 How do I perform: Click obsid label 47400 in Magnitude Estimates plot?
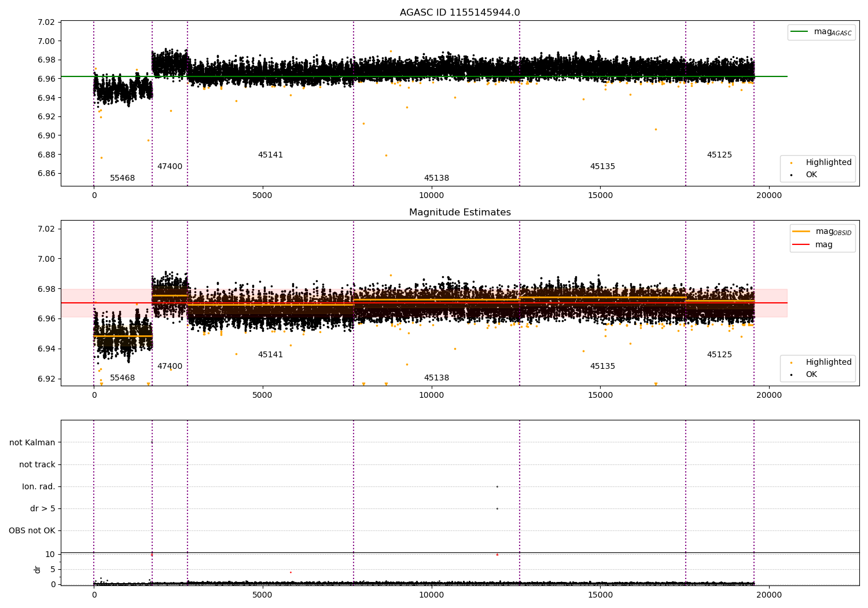[x=170, y=367]
